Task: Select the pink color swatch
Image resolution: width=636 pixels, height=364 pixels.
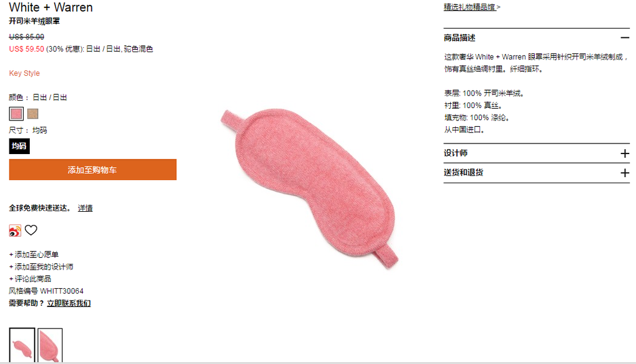Action: point(16,114)
